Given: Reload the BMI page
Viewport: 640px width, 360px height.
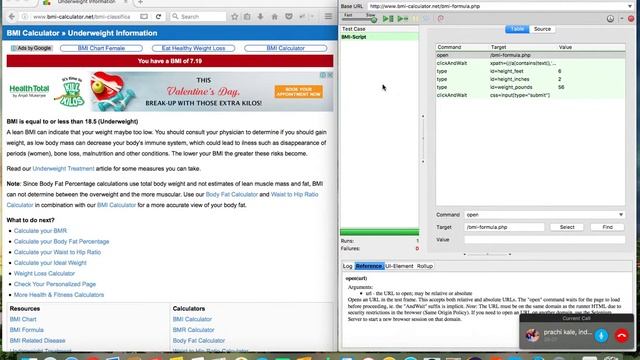Looking at the screenshot, I should [158, 17].
